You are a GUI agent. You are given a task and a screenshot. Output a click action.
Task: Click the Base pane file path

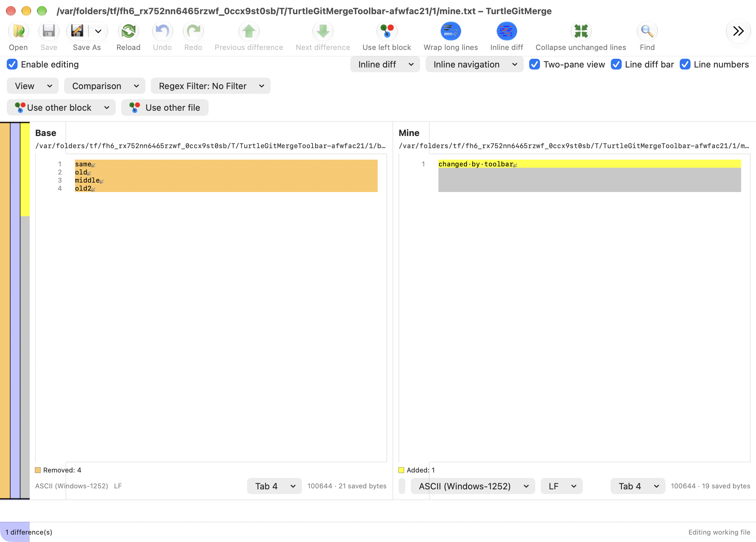click(211, 146)
